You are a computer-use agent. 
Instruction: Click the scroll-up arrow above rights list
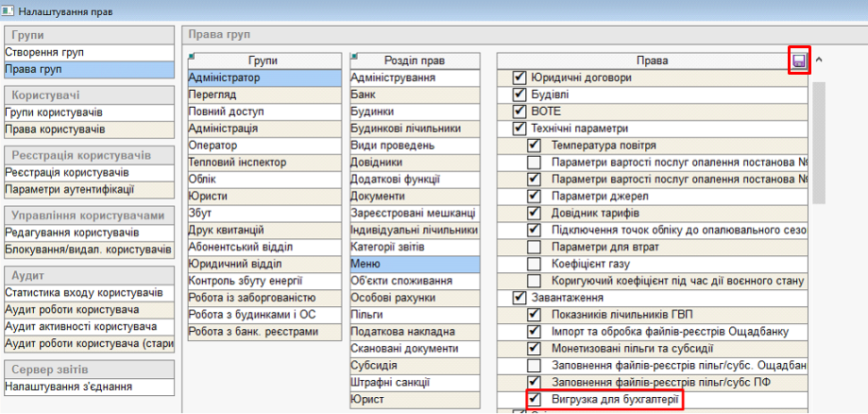pyautogui.click(x=819, y=60)
